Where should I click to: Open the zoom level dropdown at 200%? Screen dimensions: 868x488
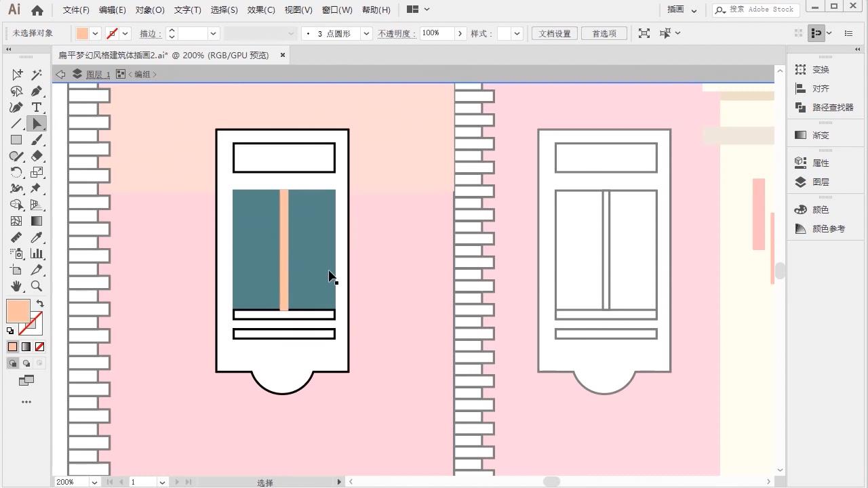94,482
